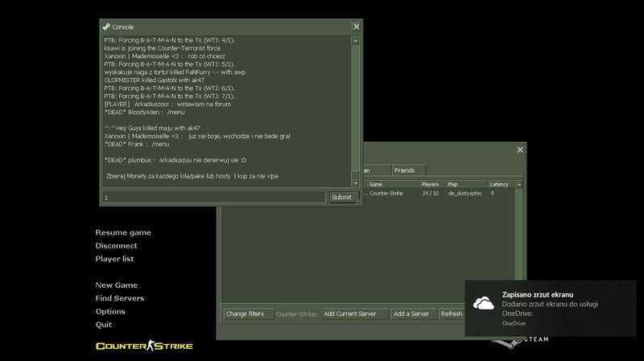Click the console command input field
The image size is (644, 361).
pos(214,197)
